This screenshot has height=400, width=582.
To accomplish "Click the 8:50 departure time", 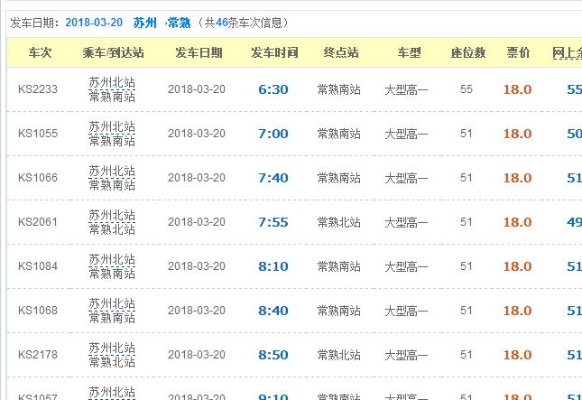I will tap(273, 354).
